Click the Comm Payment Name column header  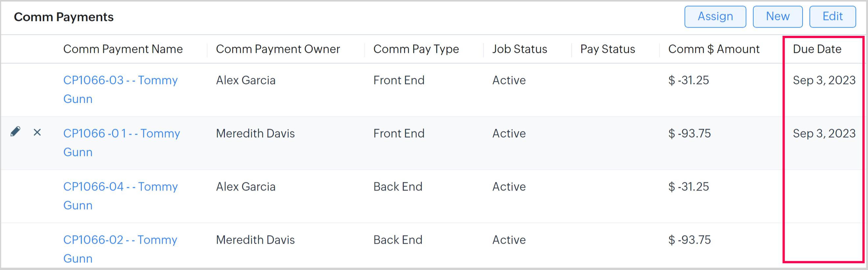click(x=123, y=49)
